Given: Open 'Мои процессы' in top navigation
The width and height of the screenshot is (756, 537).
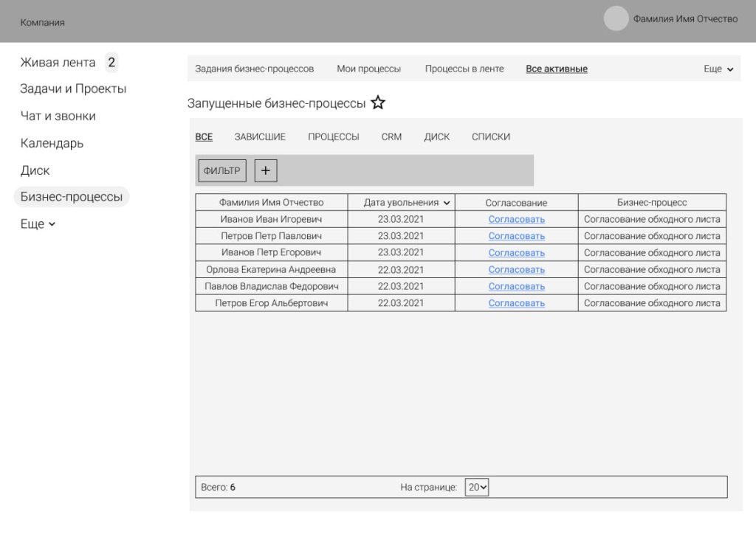Looking at the screenshot, I should click(x=368, y=69).
